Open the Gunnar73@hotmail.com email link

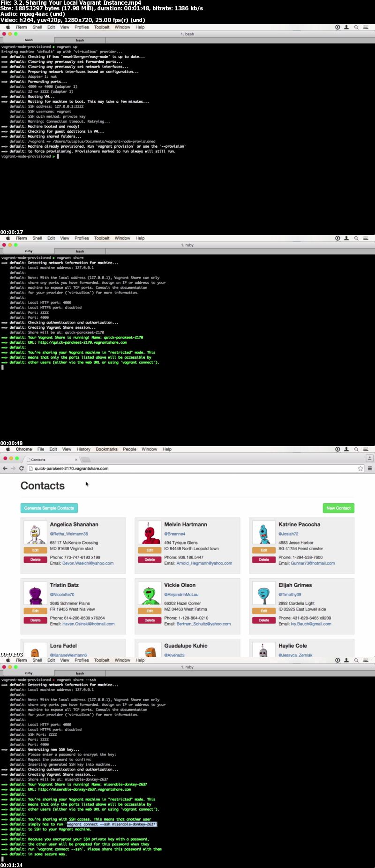click(313, 563)
